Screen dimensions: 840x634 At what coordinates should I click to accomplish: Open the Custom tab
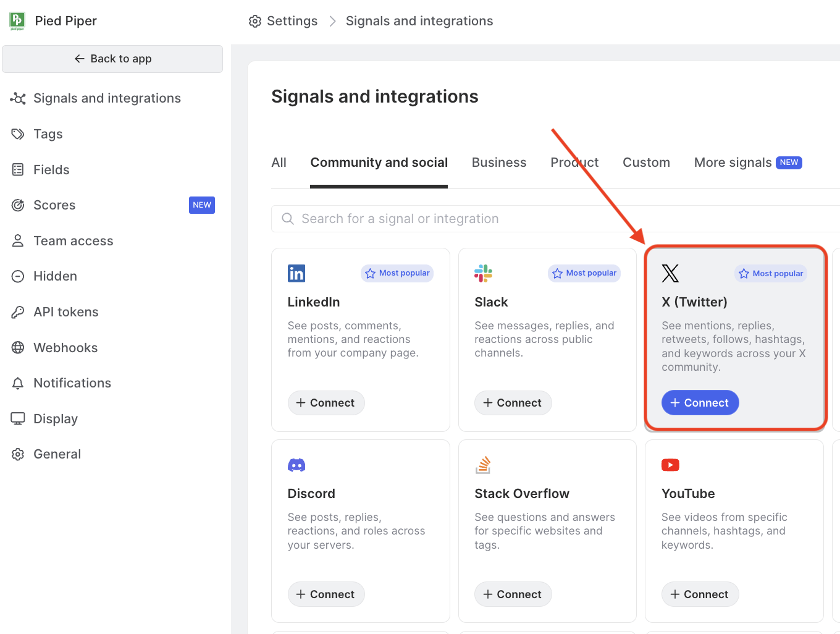click(646, 163)
